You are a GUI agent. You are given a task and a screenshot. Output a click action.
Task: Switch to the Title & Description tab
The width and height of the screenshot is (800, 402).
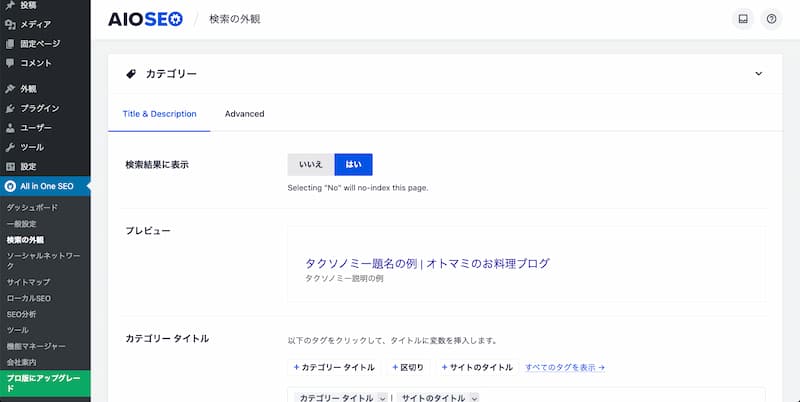159,114
